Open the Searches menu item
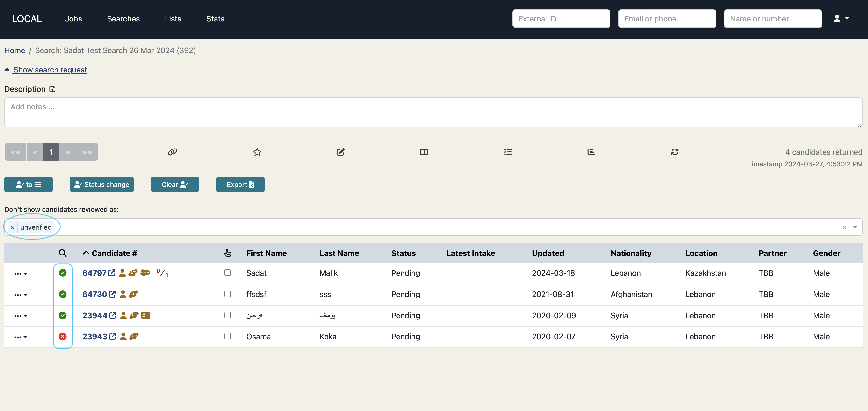Viewport: 868px width, 411px height. pos(123,19)
